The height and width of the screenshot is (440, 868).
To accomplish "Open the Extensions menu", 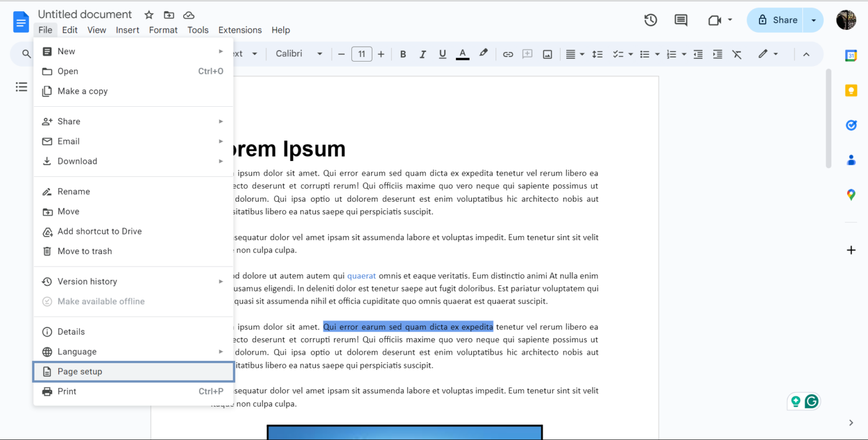I will (240, 30).
